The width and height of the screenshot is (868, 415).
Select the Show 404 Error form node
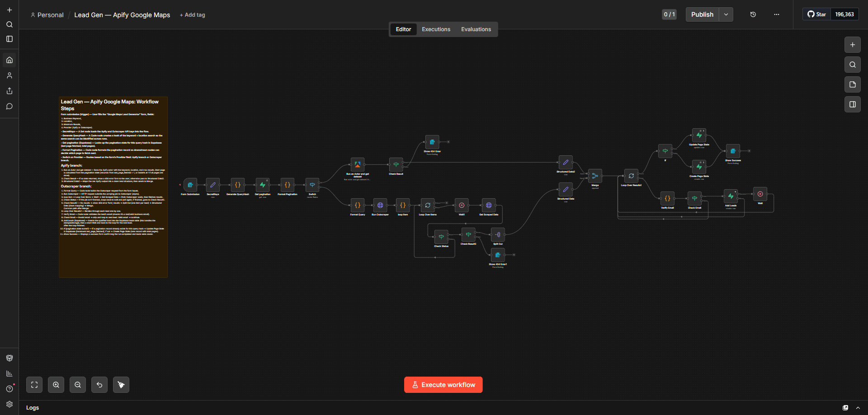coord(432,142)
